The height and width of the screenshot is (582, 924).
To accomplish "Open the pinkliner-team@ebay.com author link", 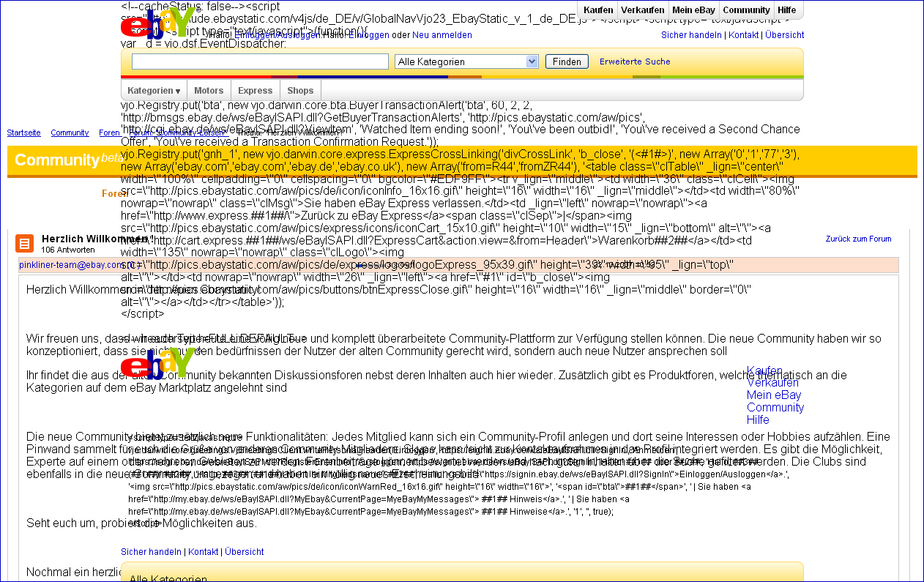I will pyautogui.click(x=72, y=265).
